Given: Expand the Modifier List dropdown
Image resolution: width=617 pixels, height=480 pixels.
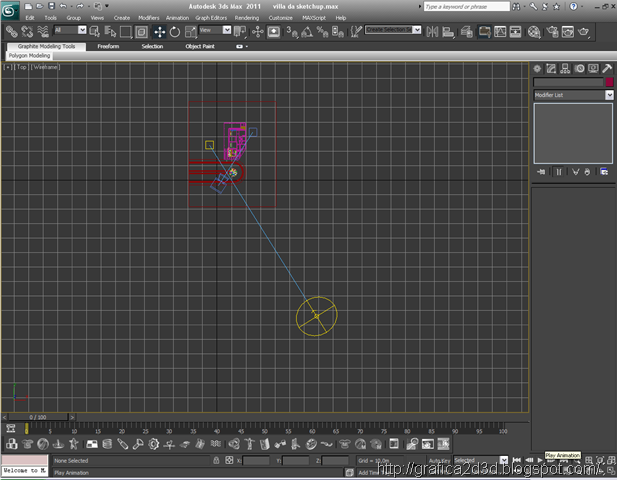Looking at the screenshot, I should point(609,95).
